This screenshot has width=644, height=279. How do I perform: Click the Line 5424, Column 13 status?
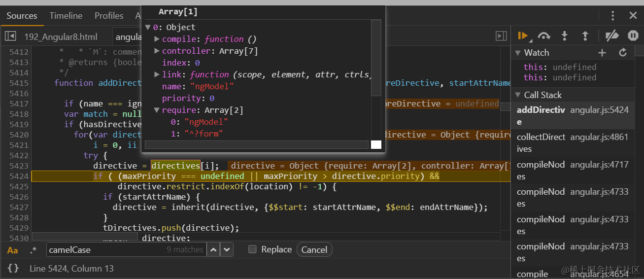(71, 269)
